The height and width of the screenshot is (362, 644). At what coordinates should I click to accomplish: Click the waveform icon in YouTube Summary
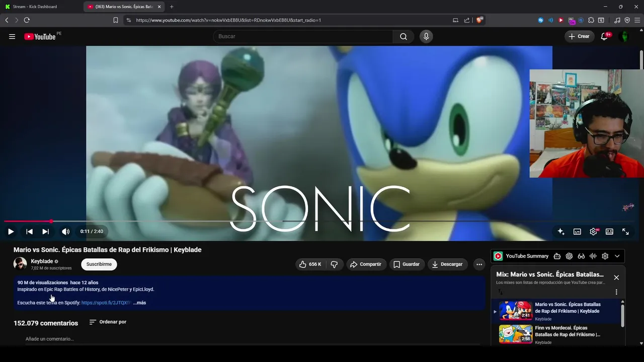click(x=593, y=256)
